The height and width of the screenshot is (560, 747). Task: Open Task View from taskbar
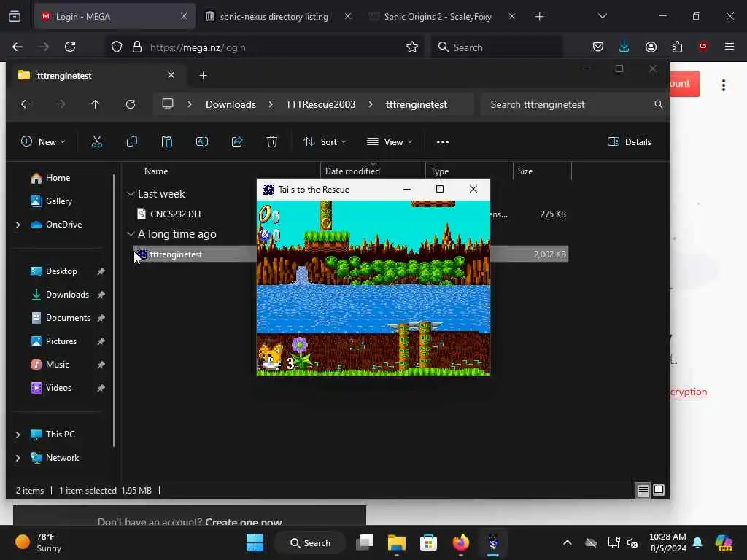(x=365, y=542)
